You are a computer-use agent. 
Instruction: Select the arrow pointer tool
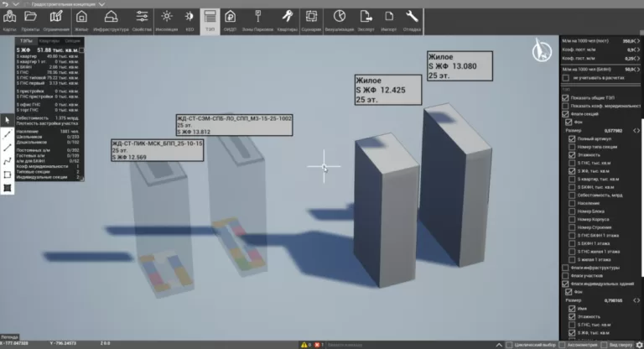pos(8,120)
